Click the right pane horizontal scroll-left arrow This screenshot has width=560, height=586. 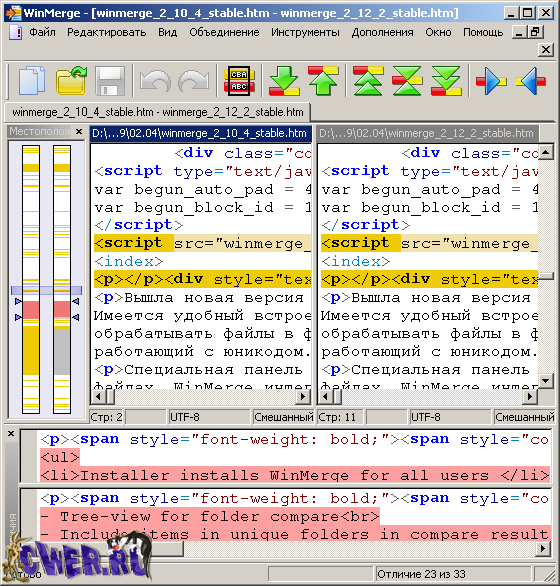point(325,397)
